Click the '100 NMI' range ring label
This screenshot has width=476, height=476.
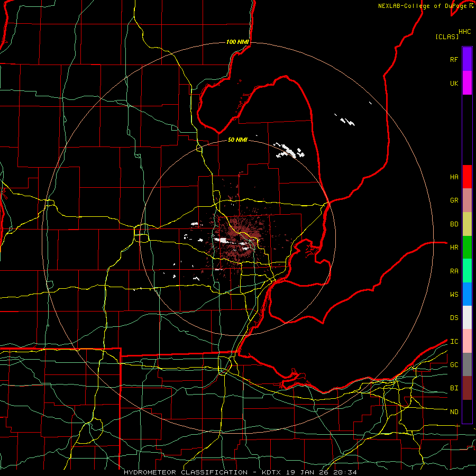point(237,42)
